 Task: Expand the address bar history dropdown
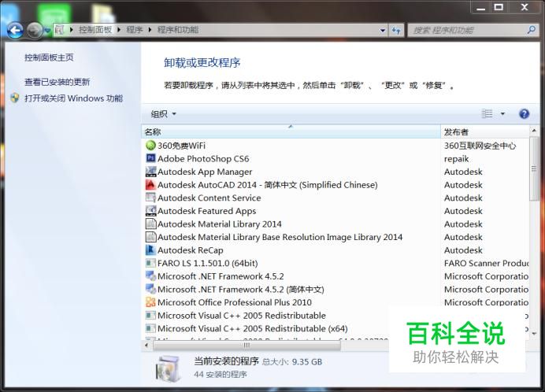383,30
